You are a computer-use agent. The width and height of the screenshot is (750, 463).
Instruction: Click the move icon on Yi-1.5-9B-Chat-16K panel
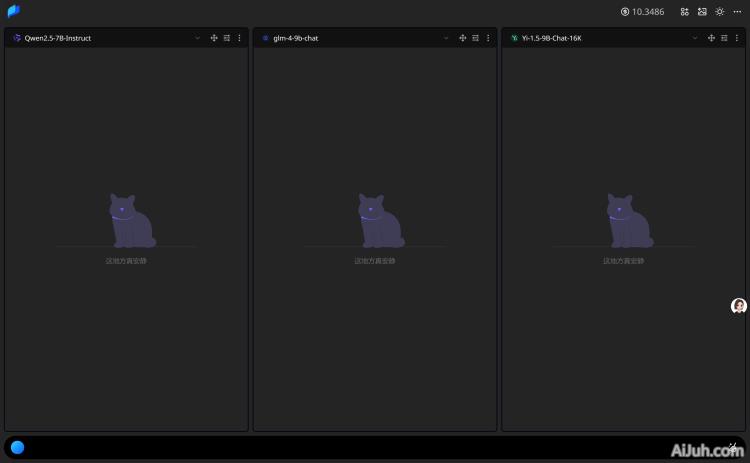tap(711, 38)
